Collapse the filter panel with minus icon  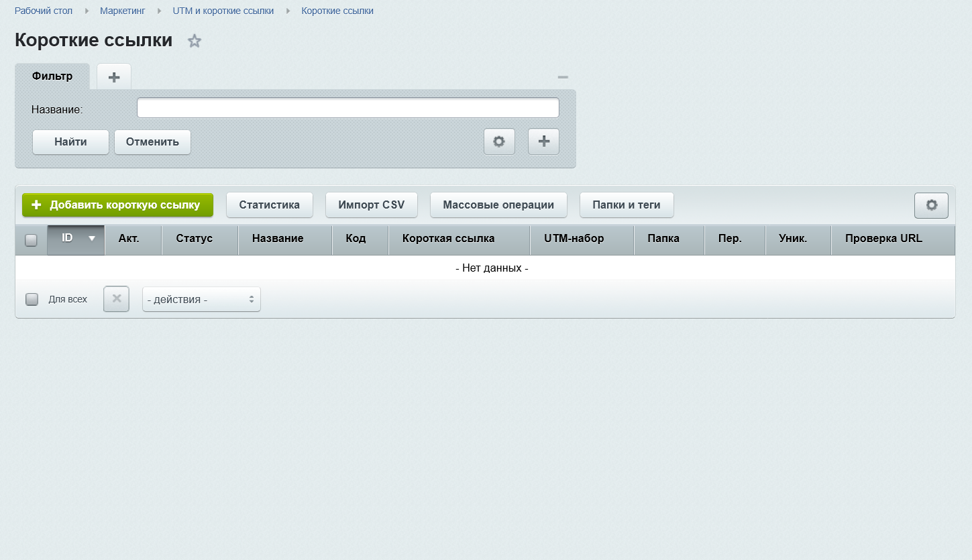pyautogui.click(x=563, y=77)
